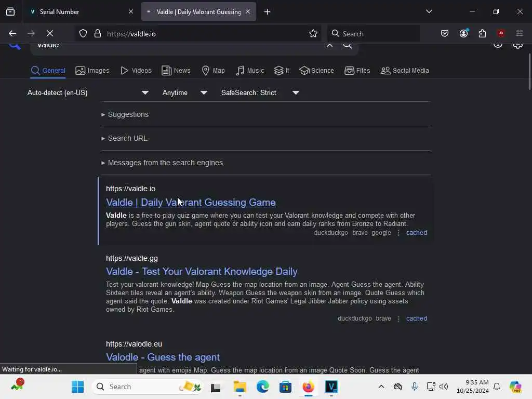
Task: Open the Firefox hamburger menu
Action: (x=520, y=34)
